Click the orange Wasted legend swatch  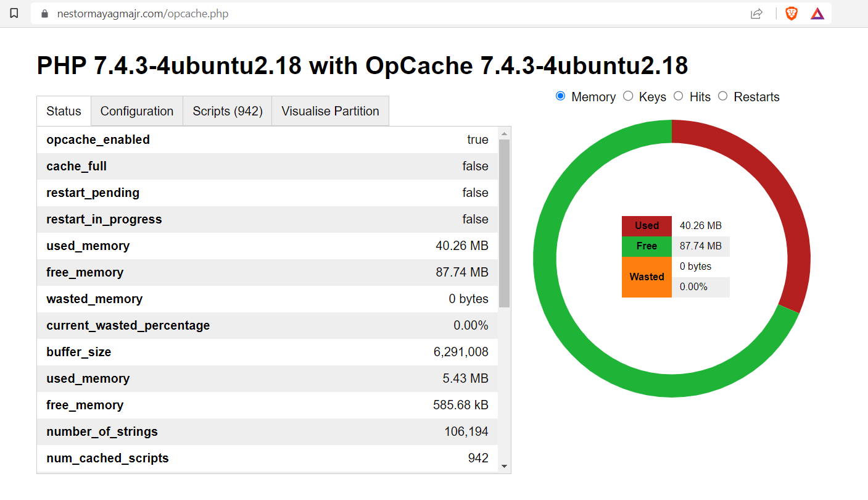tap(646, 277)
